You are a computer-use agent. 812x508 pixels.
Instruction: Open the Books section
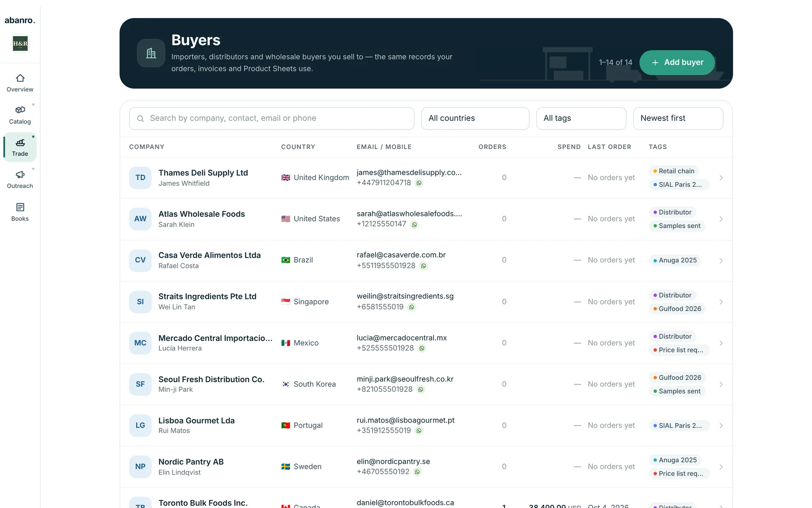pyautogui.click(x=20, y=212)
